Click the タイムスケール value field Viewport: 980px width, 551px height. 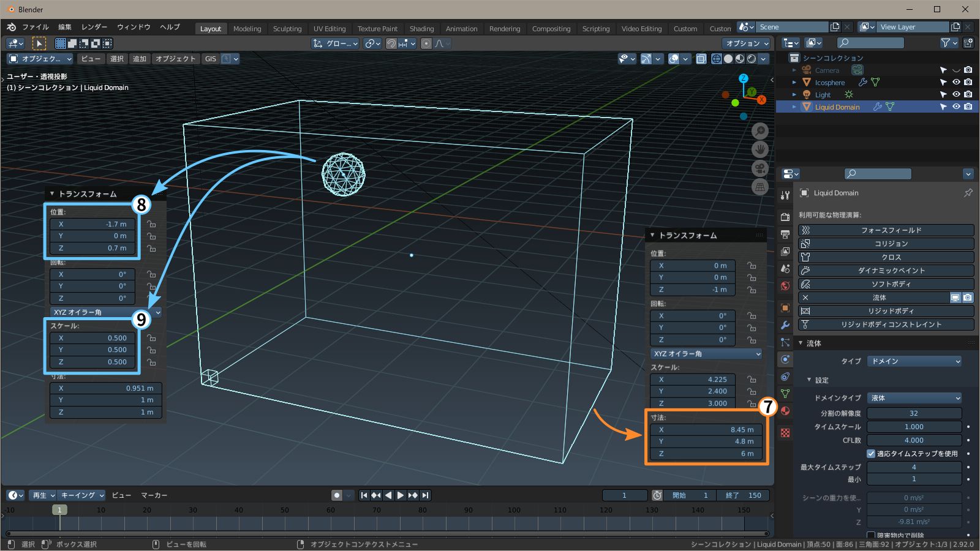[x=914, y=427]
